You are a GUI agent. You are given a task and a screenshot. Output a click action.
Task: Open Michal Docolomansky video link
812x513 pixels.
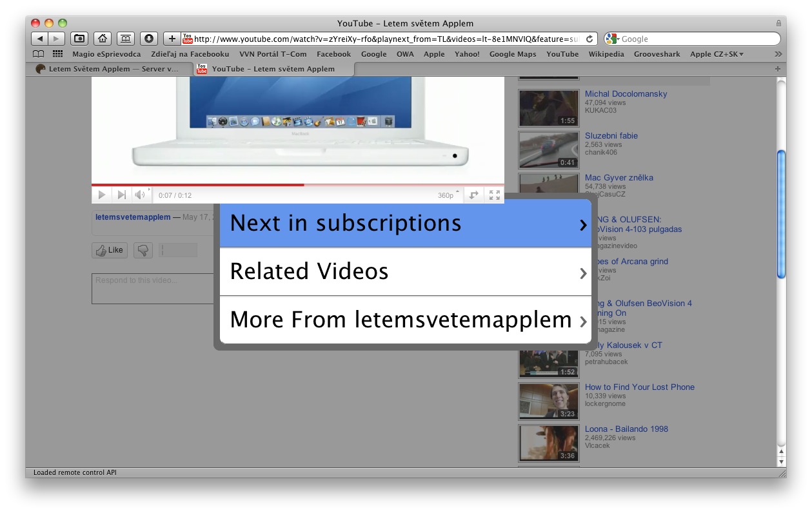626,94
